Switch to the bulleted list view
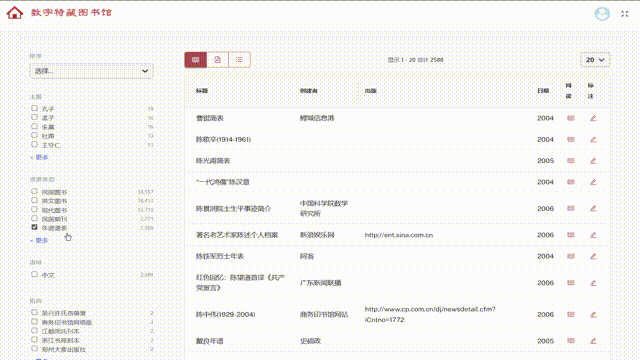640x360 pixels. click(x=239, y=60)
